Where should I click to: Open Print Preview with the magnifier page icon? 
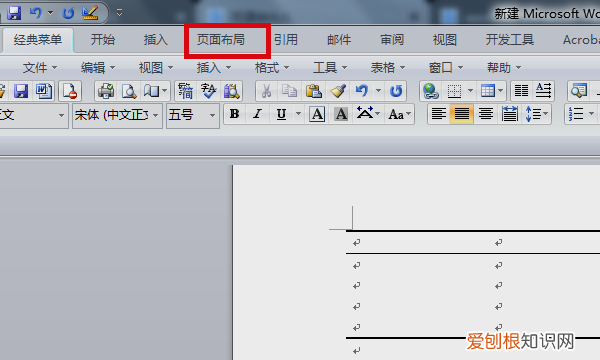[129, 91]
